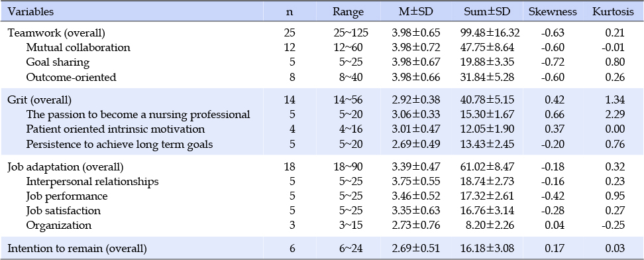Select the Job adaptation (overall) row label
This screenshot has height=260, width=644.
(66, 167)
